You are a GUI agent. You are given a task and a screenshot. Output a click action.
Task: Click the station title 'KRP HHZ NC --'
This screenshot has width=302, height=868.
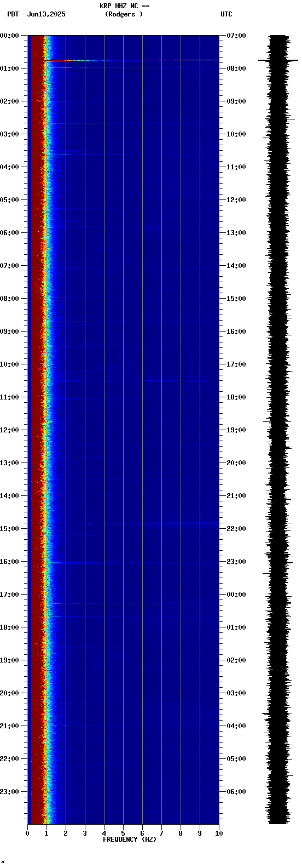tap(125, 6)
